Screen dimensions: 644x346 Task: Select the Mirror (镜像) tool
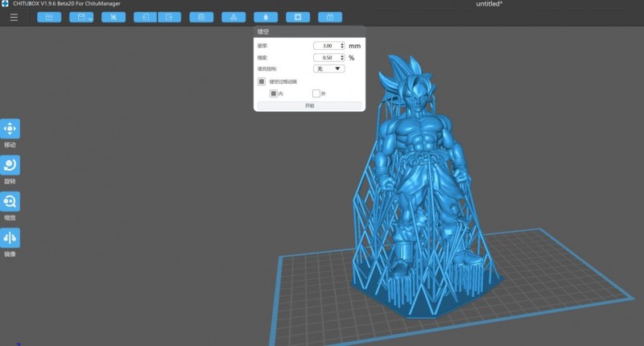[x=10, y=238]
